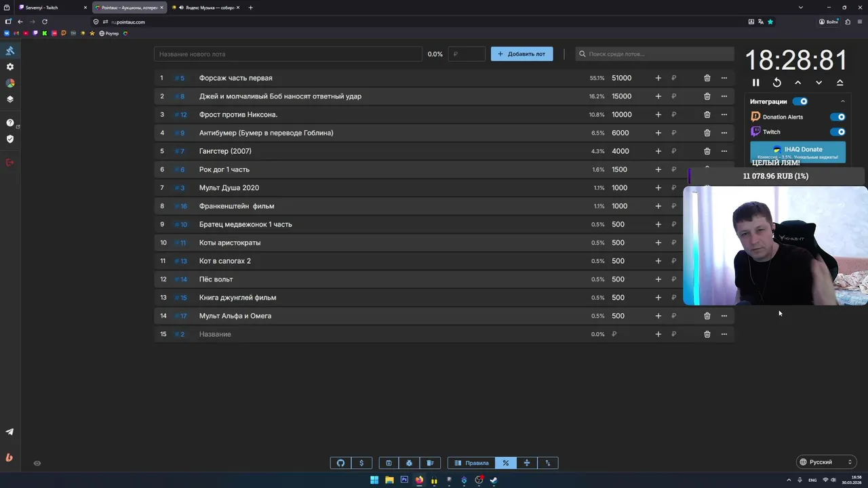Open Windows Start menu
Viewport: 868px width, 488px height.
click(x=374, y=480)
